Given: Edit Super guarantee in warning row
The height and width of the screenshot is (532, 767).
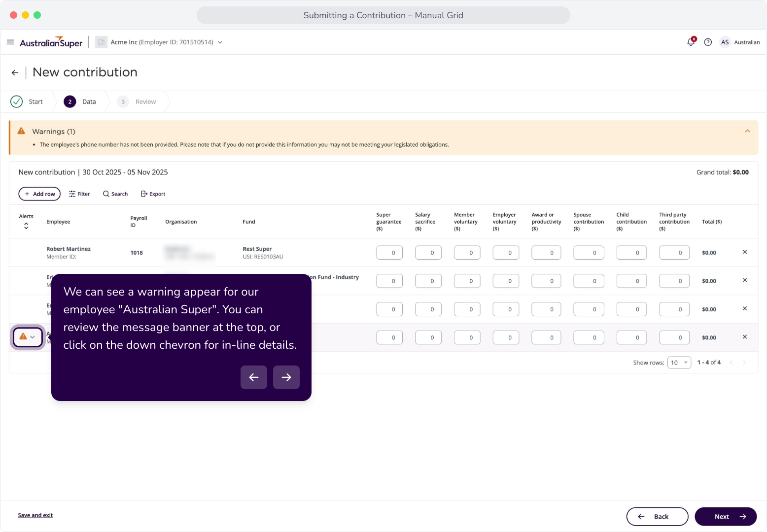Looking at the screenshot, I should click(x=389, y=337).
